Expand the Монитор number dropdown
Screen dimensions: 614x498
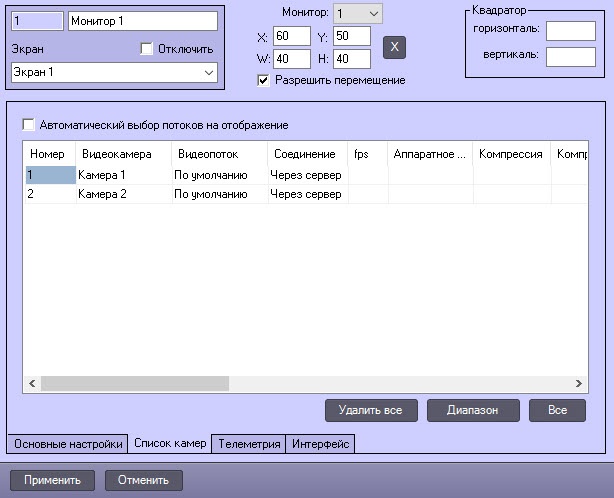(x=358, y=14)
